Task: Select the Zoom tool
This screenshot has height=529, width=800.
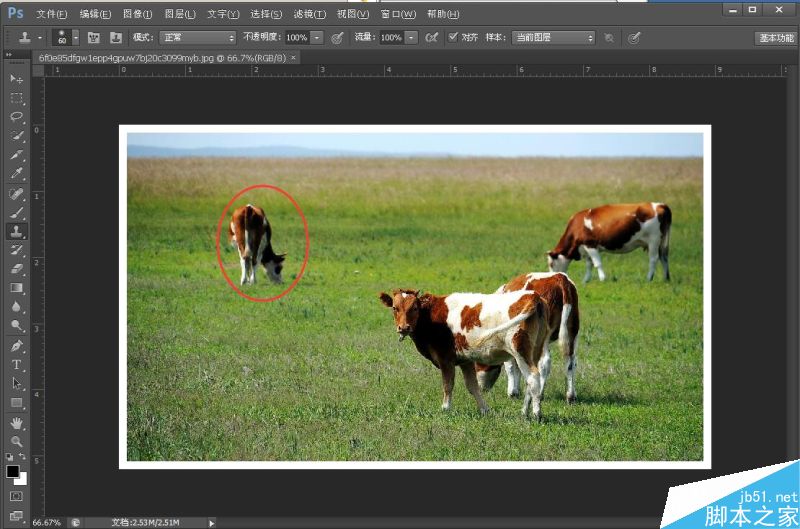Action: tap(16, 441)
